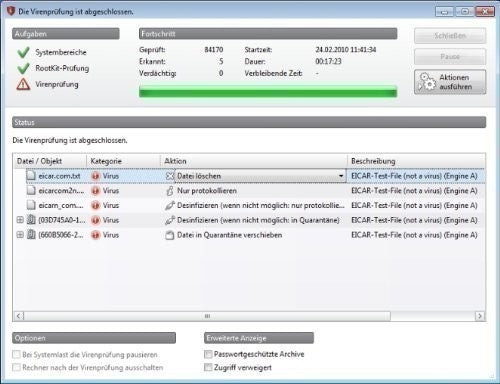Click the Systembereiche task label
The width and height of the screenshot is (500, 384).
point(61,52)
